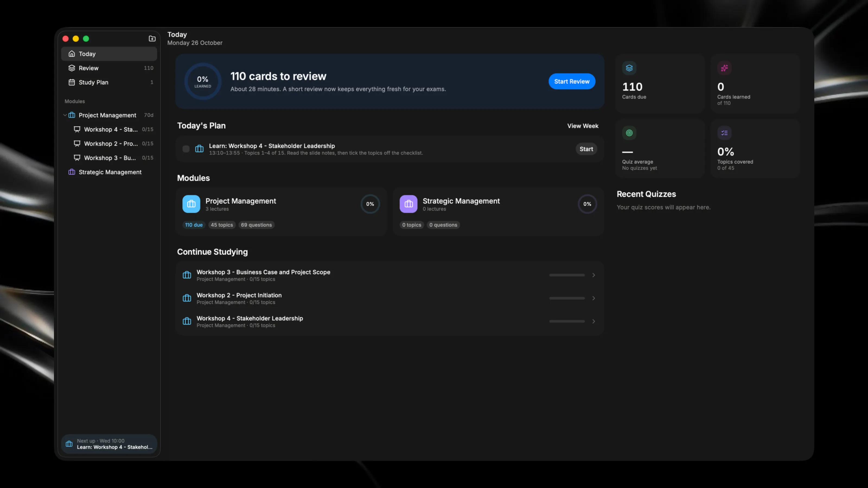Select Strategic Management in sidebar

[109, 172]
